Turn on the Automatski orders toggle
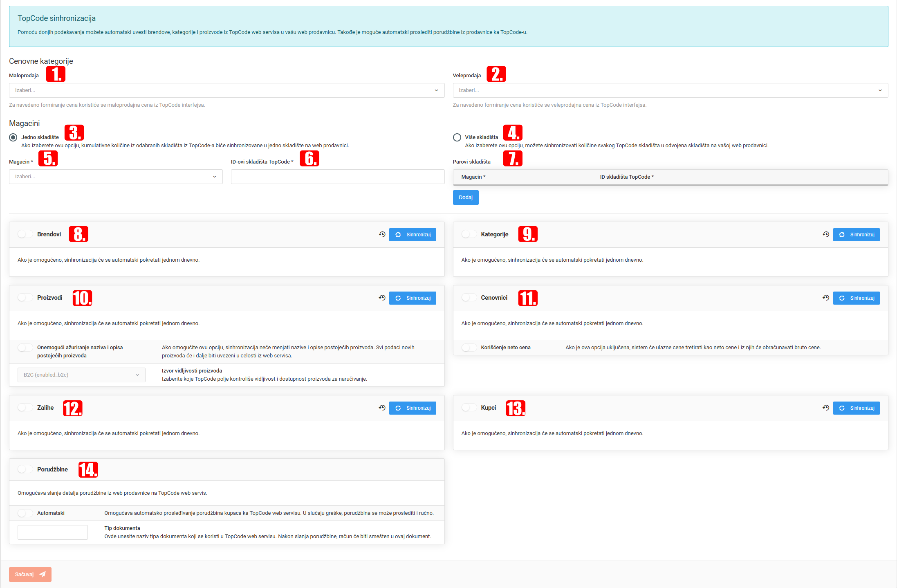Image resolution: width=897 pixels, height=588 pixels. [25, 513]
